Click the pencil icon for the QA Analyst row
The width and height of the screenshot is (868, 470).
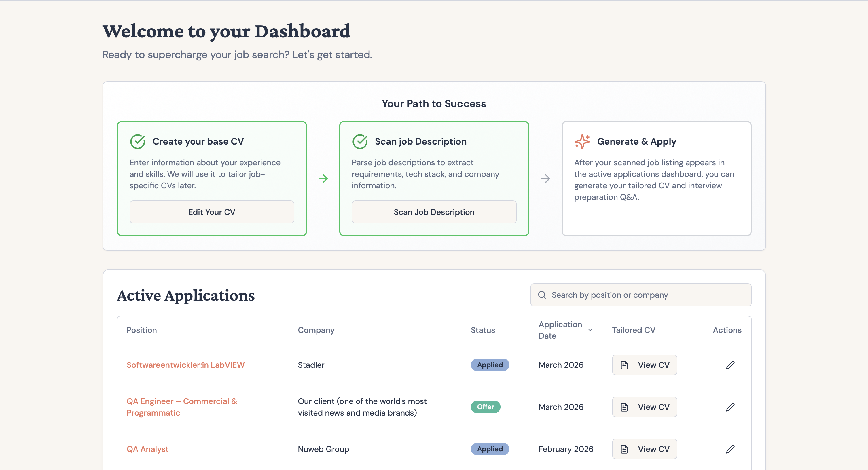(730, 449)
